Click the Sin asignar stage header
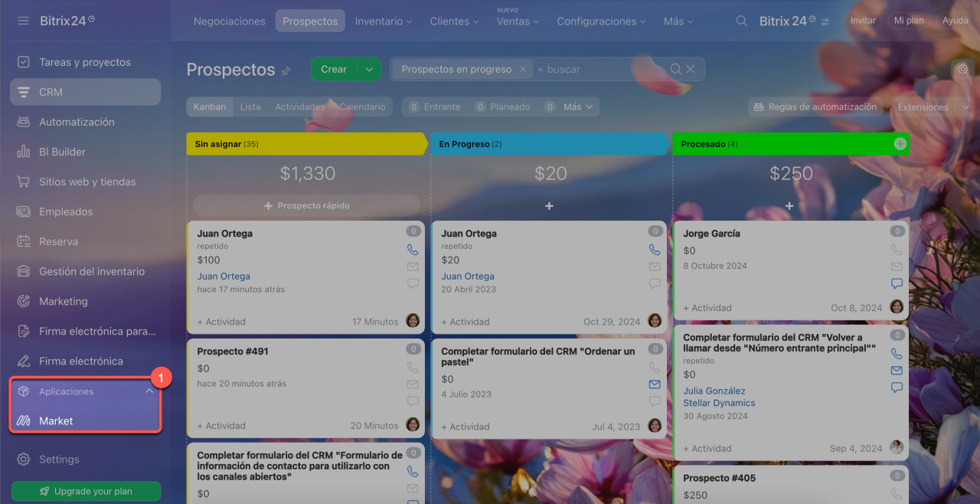The image size is (980, 504). [x=306, y=144]
